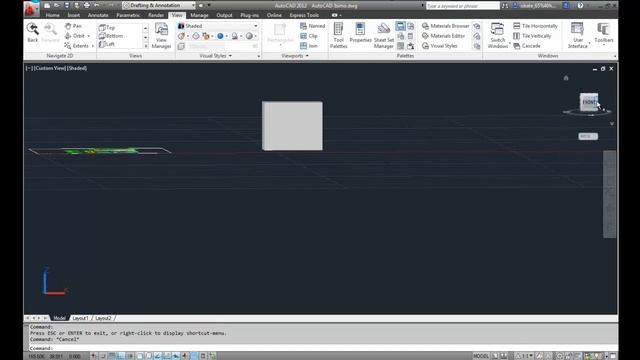
Task: Open the Home ribbon tab
Action: click(x=53, y=15)
